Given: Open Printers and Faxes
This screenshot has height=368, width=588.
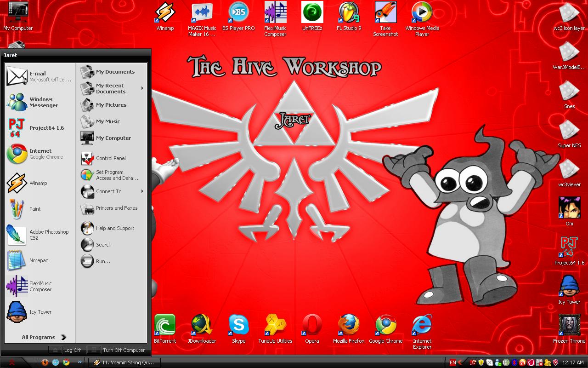Looking at the screenshot, I should (112, 208).
